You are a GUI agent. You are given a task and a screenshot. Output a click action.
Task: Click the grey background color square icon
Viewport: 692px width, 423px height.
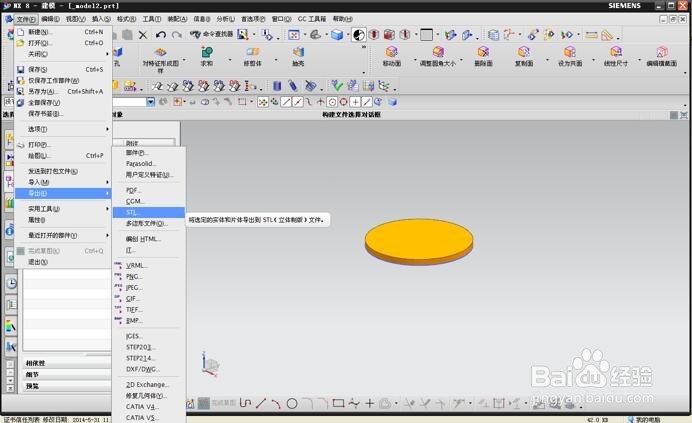coord(426,34)
